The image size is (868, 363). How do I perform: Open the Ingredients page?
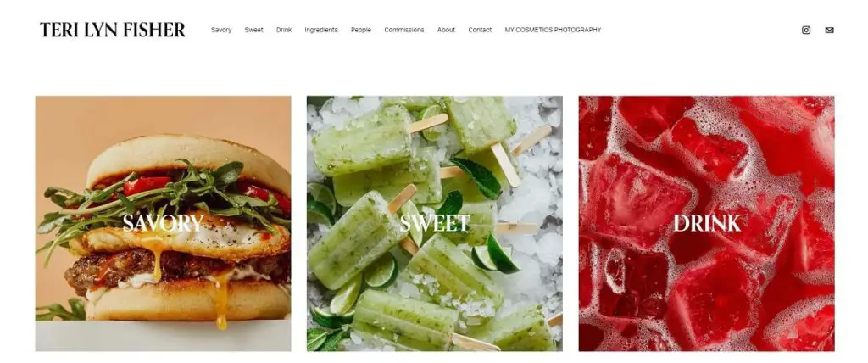click(321, 30)
